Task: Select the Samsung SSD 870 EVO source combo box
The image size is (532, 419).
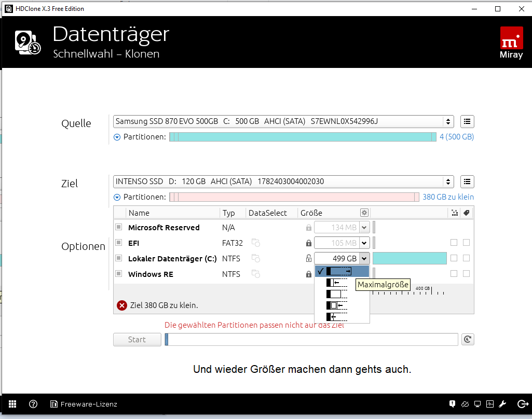Action: (283, 121)
